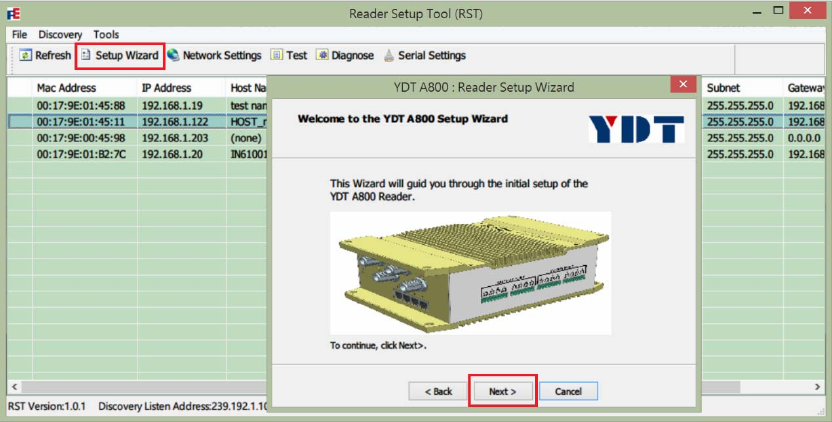Click the (none) host name cell
832x422 pixels.
246,138
